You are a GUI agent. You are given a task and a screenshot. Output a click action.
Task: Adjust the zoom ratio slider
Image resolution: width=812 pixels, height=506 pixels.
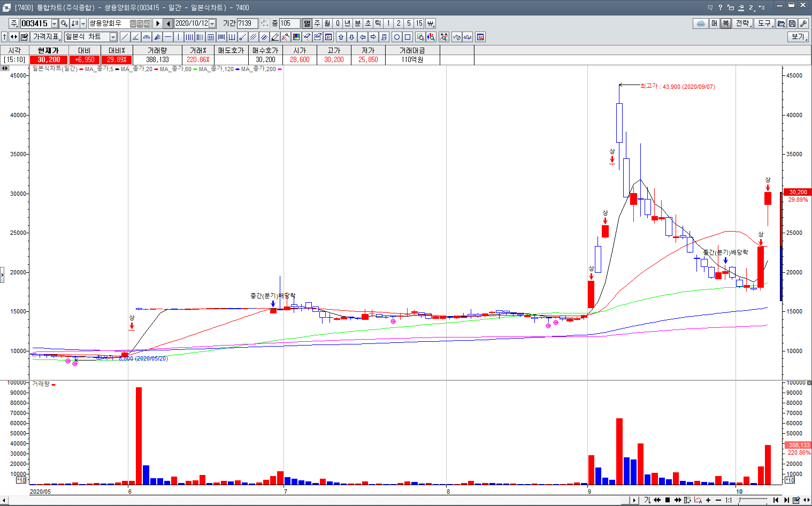click(753, 500)
